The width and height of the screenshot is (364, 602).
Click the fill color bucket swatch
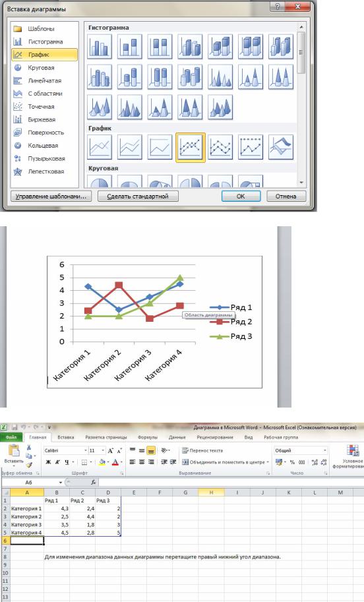click(102, 462)
